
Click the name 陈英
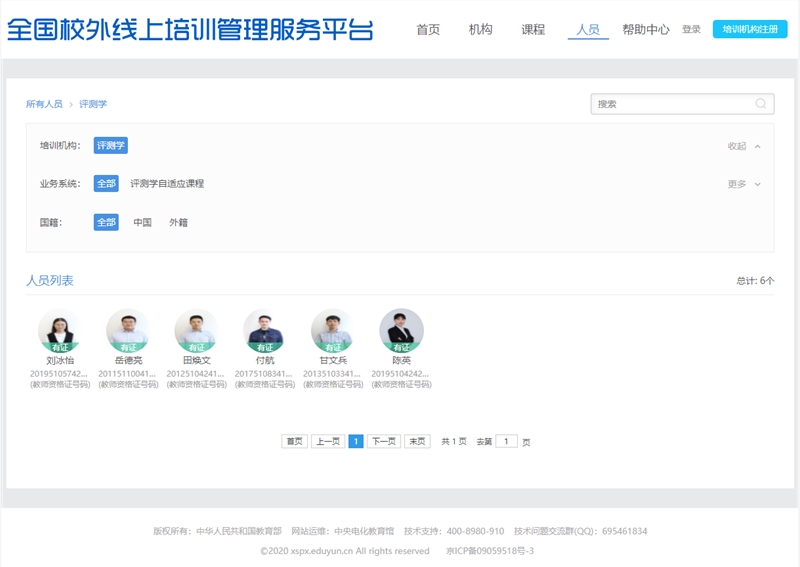[x=402, y=360]
